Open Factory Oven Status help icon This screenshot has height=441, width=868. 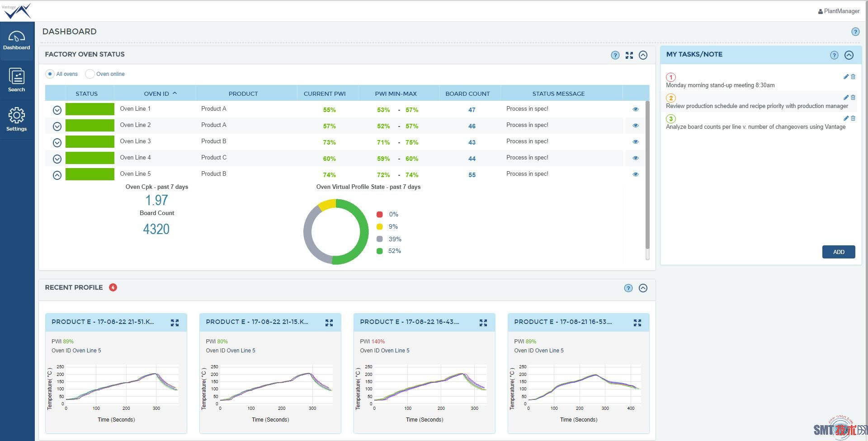point(615,55)
